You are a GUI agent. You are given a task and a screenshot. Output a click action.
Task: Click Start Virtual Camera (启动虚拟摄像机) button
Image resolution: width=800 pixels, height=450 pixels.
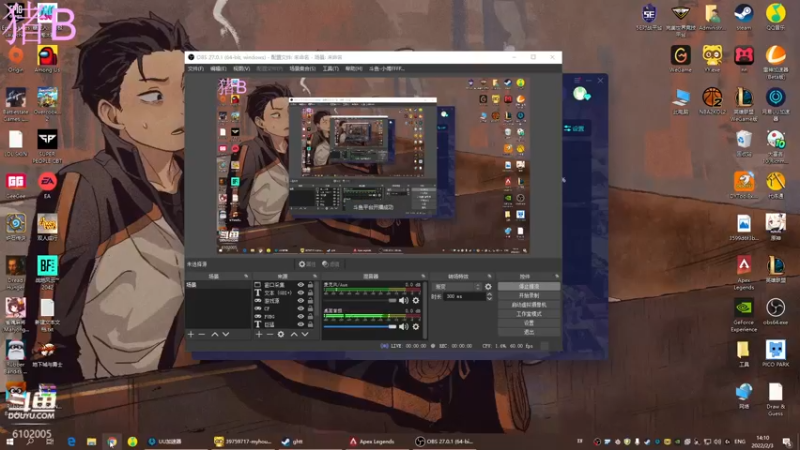(x=529, y=305)
